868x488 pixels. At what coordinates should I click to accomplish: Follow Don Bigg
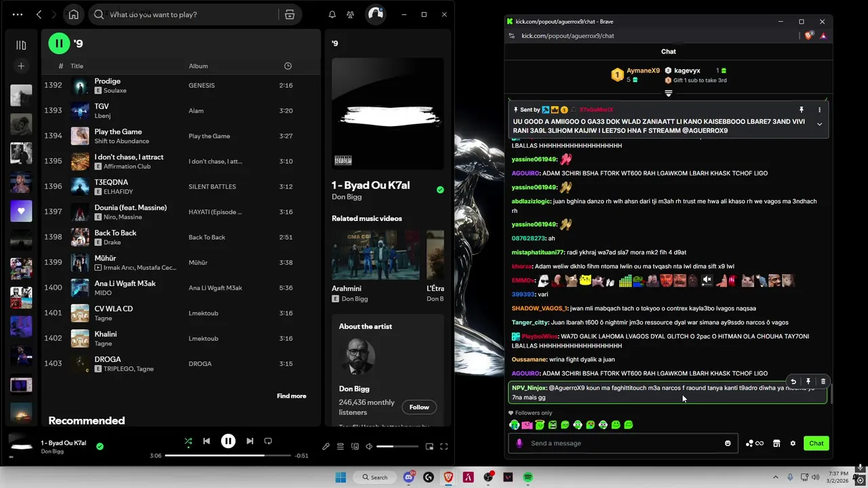point(419,407)
